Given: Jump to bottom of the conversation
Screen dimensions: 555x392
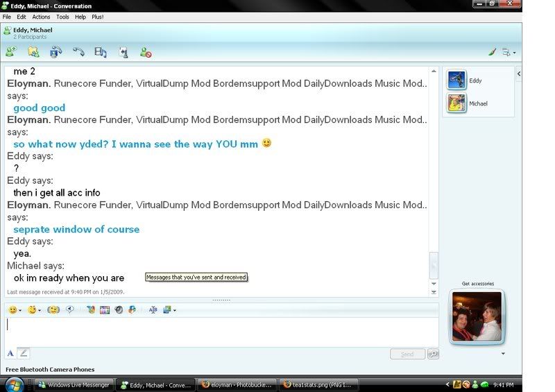Looking at the screenshot, I should point(434,292).
